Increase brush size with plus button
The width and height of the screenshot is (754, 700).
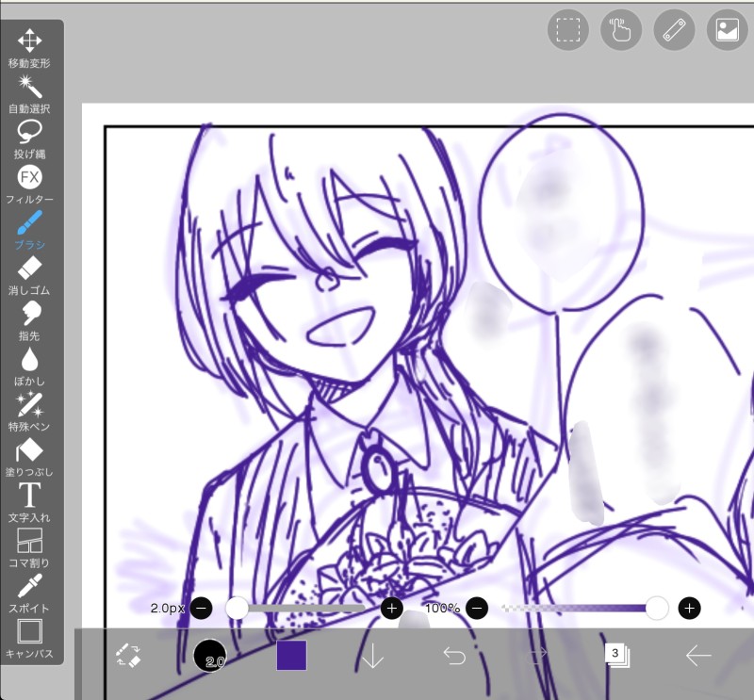click(391, 609)
